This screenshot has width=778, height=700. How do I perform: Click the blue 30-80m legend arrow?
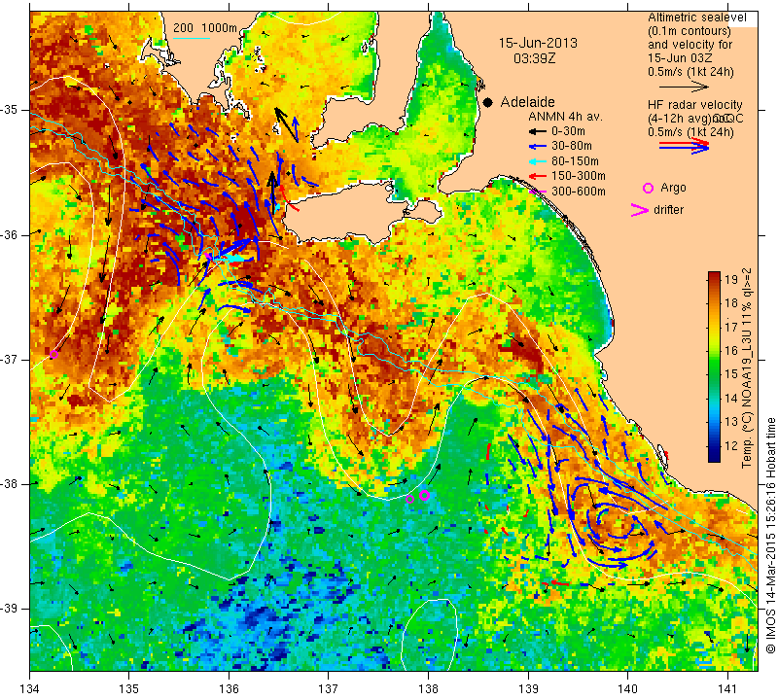pyautogui.click(x=538, y=147)
